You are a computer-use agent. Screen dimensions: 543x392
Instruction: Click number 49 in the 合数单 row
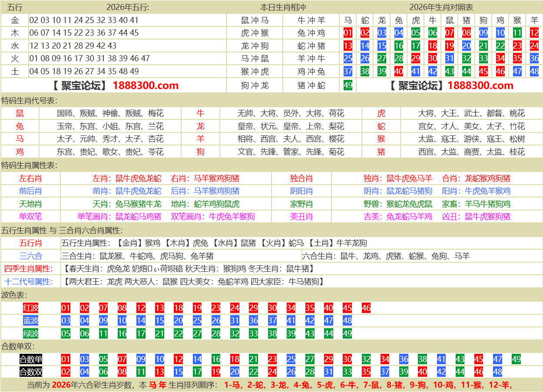(x=517, y=359)
